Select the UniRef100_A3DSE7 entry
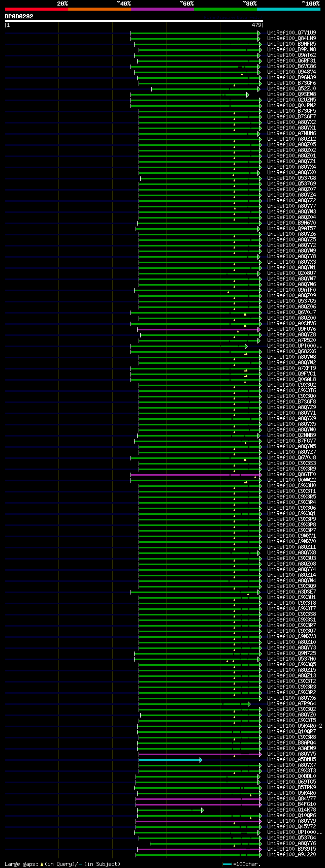 coord(291,592)
